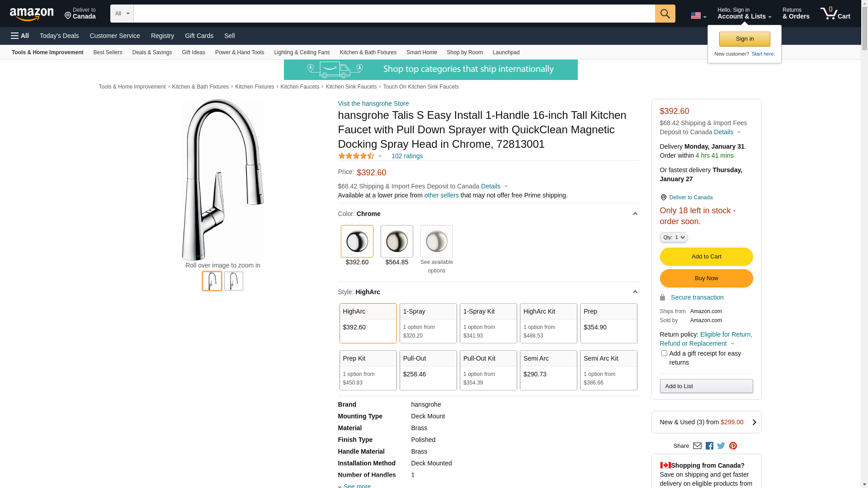868x488 pixels.
Task: Select the Pull-Out style option
Action: (x=428, y=370)
